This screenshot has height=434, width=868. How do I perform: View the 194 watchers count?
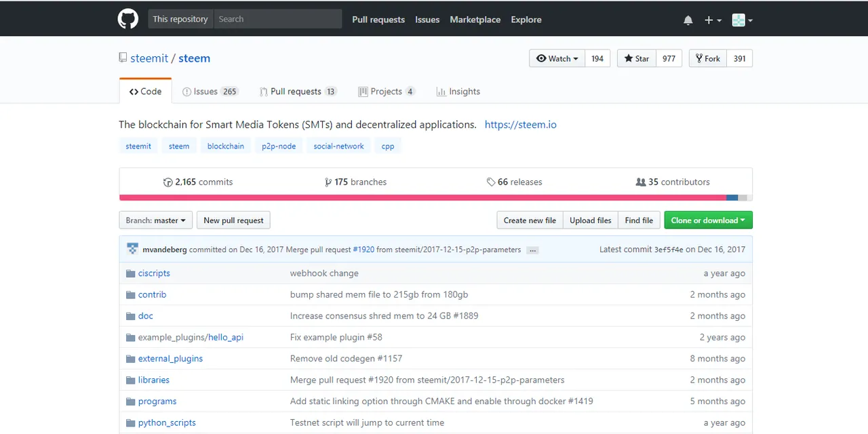597,58
